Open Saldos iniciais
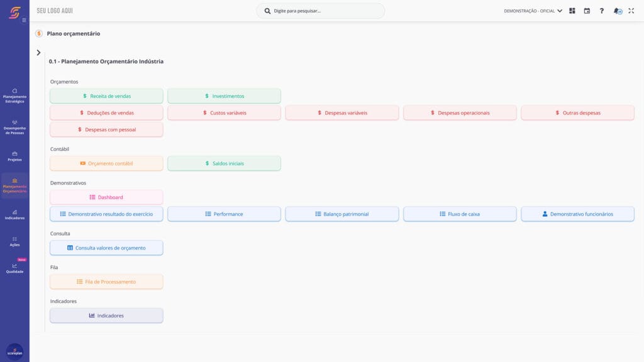This screenshot has width=644, height=362. click(225, 163)
